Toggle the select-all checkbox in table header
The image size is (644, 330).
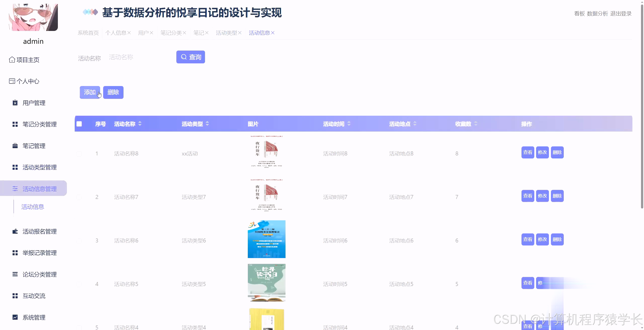coord(79,124)
